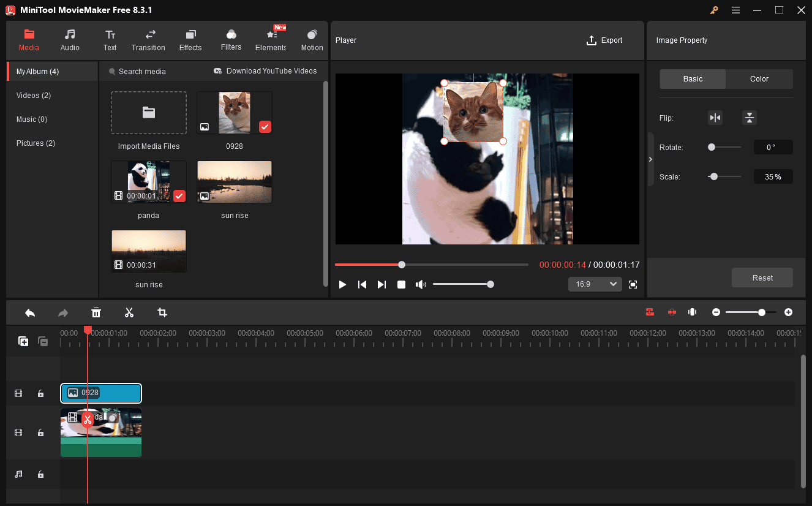This screenshot has height=506, width=812.
Task: Open the Transition panel
Action: coord(148,40)
